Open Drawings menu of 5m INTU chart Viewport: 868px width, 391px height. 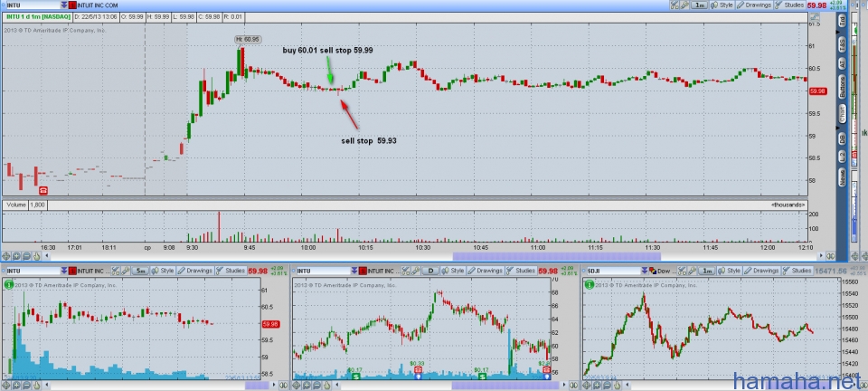(x=195, y=271)
